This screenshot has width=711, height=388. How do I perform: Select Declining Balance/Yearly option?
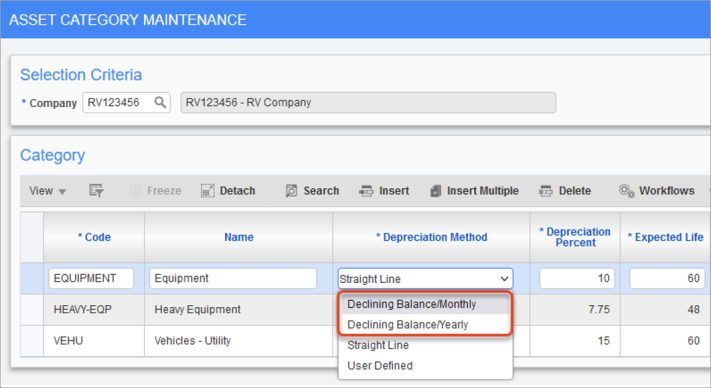(x=425, y=325)
